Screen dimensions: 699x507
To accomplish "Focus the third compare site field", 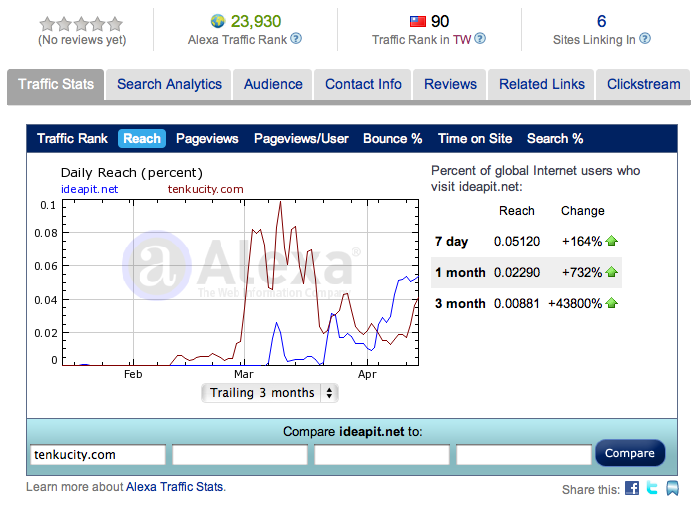I will pos(382,455).
